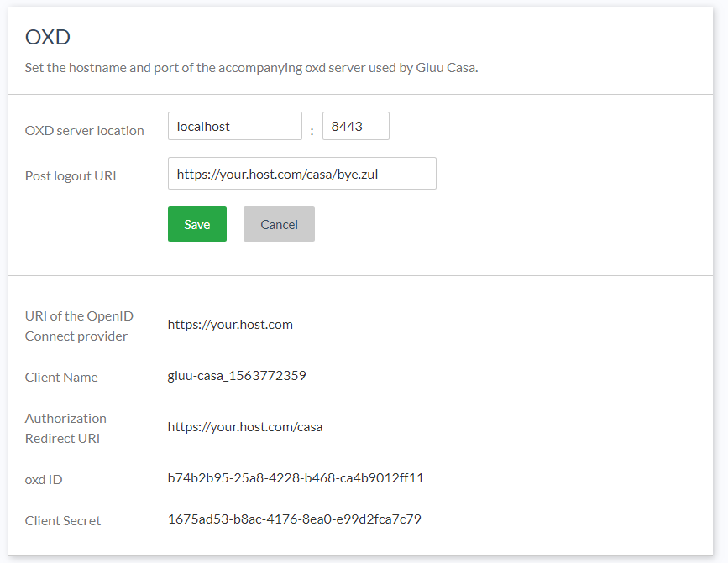Click the URI of the OpenID Connect provider label
This screenshot has width=728, height=563.
click(x=78, y=326)
